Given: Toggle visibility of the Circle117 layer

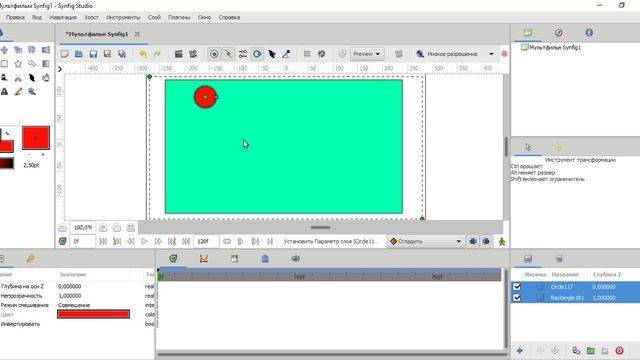Looking at the screenshot, I should pyautogui.click(x=517, y=287).
